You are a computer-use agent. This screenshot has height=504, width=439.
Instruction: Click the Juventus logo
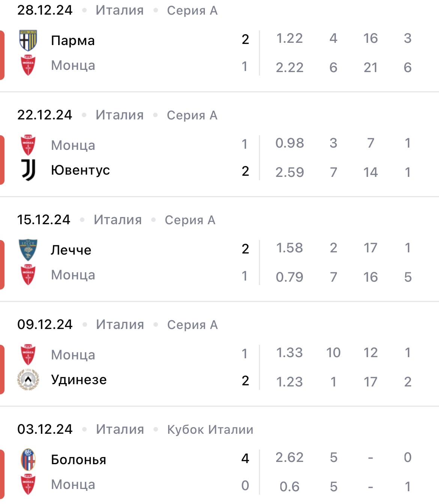click(28, 170)
